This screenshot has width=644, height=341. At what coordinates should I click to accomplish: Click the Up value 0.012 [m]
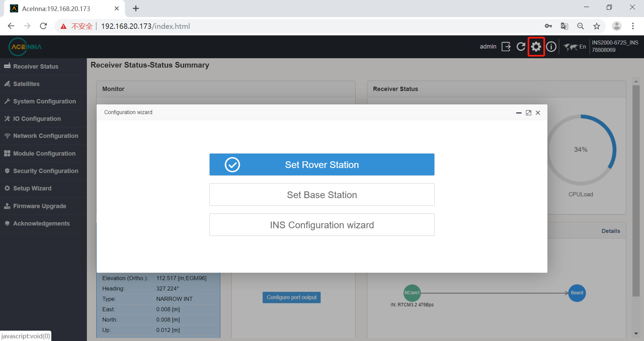click(168, 330)
